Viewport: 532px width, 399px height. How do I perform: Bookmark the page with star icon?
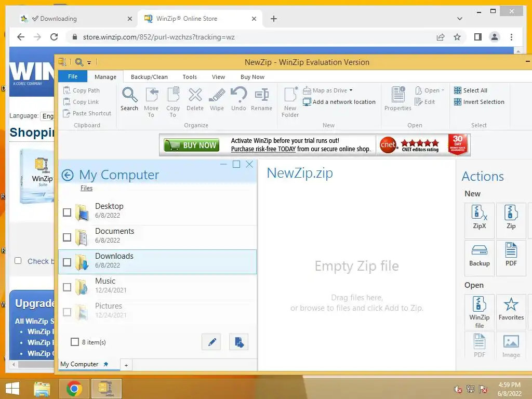tap(457, 37)
